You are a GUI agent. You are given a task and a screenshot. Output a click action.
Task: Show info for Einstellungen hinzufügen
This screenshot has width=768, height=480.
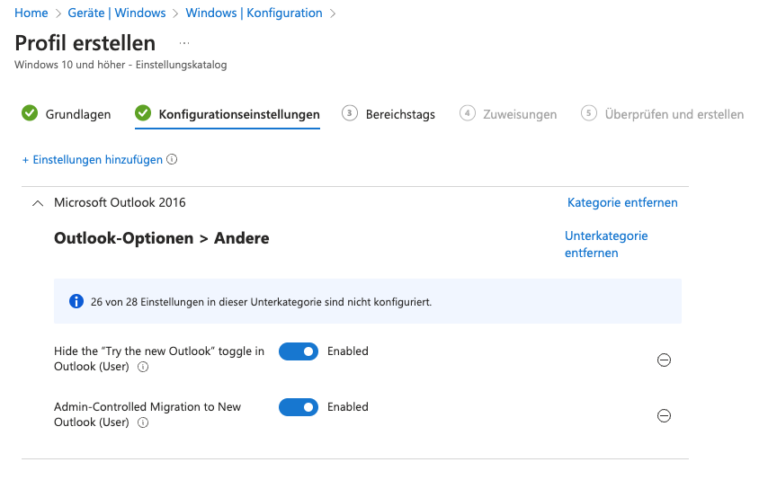point(172,159)
